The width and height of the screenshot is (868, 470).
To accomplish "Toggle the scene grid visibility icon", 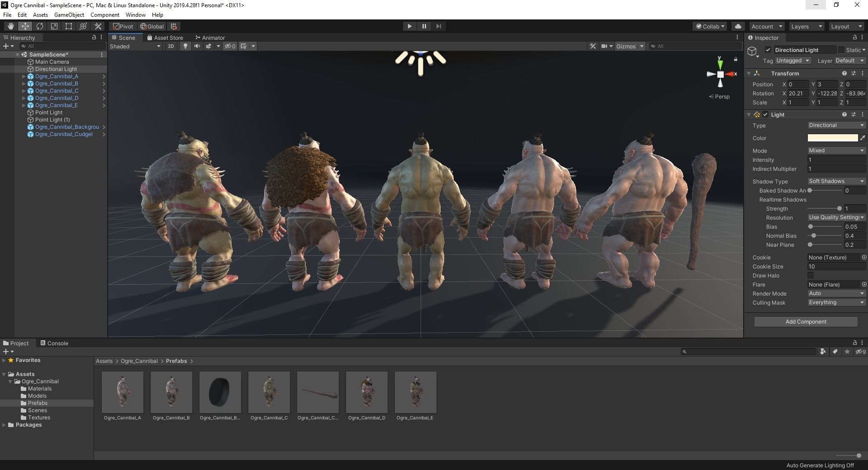I will (243, 46).
